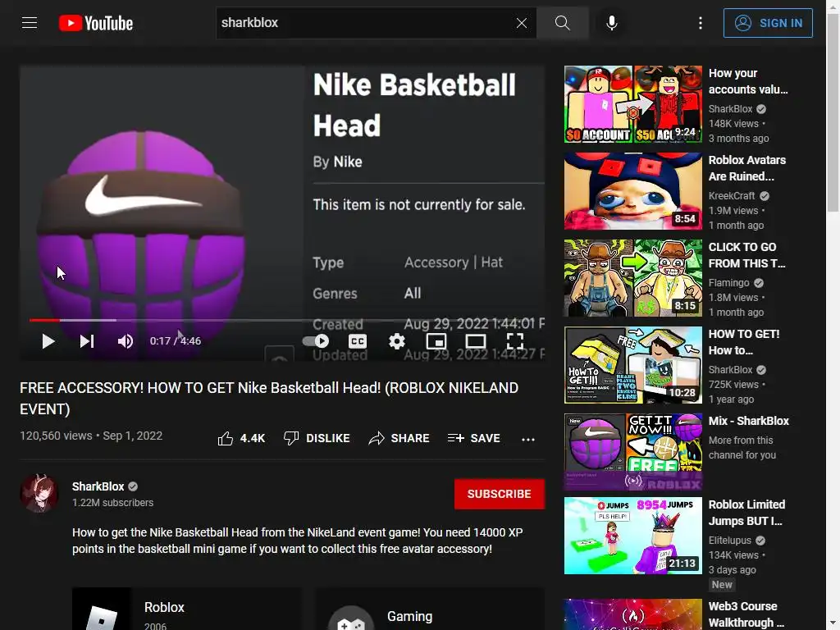840x630 pixels.
Task: Open 'Roblox Limited Jumps BUT I...' thumbnail
Action: (x=632, y=536)
